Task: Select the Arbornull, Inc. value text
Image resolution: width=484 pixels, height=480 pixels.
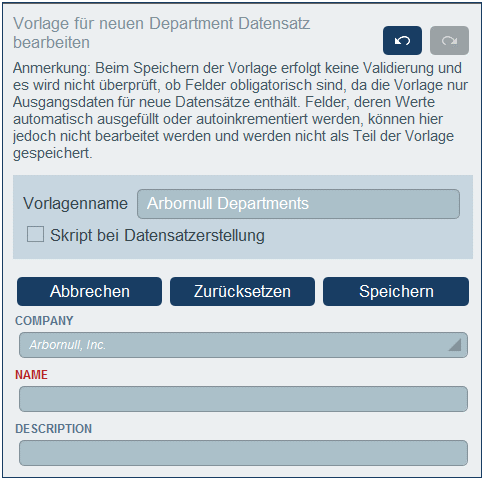Action: click(68, 345)
